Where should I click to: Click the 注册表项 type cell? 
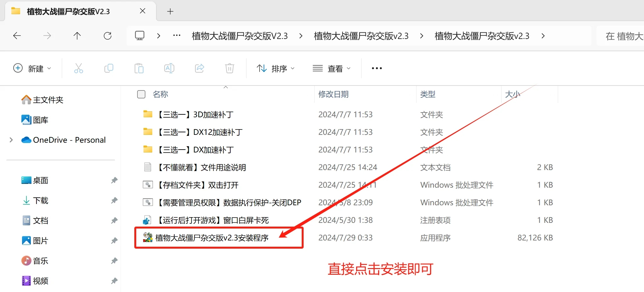[435, 220]
